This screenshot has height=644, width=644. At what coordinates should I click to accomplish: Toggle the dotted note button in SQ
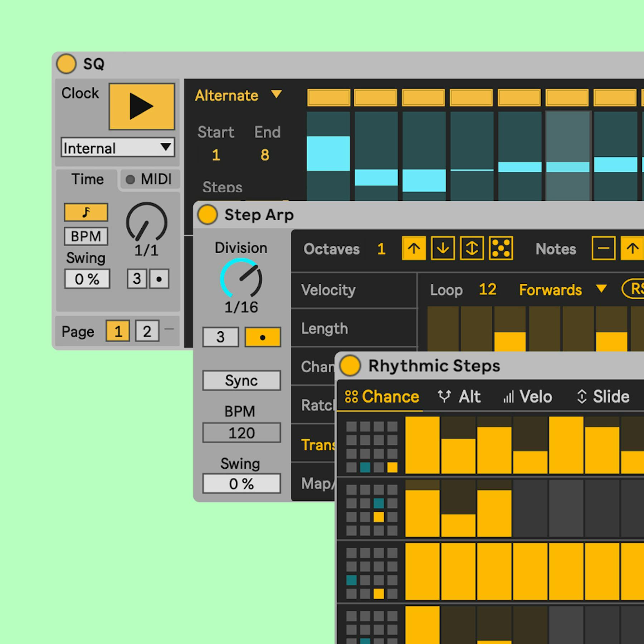click(159, 279)
